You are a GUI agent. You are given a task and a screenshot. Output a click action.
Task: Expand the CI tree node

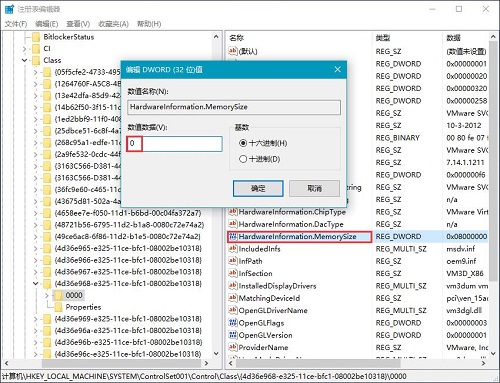point(24,49)
